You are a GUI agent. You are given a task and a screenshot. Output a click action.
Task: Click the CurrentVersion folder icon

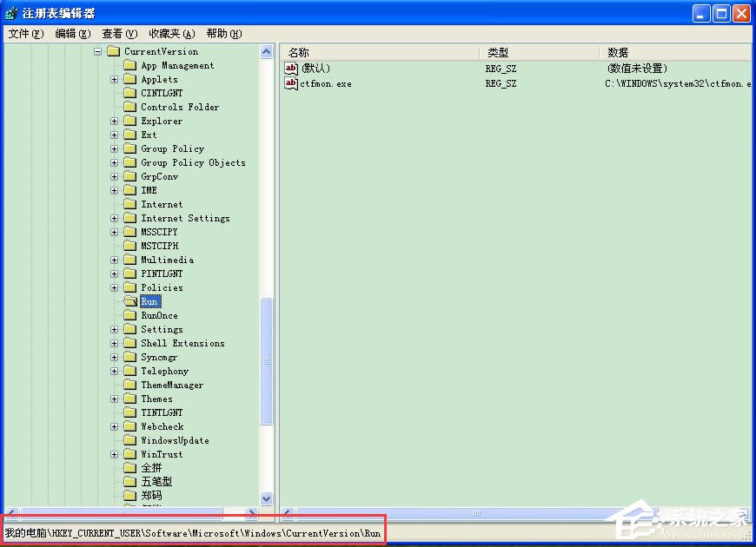[x=114, y=51]
